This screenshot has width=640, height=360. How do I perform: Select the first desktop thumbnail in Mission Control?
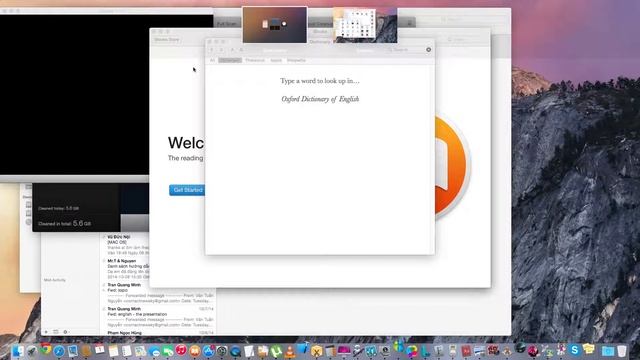click(x=275, y=25)
